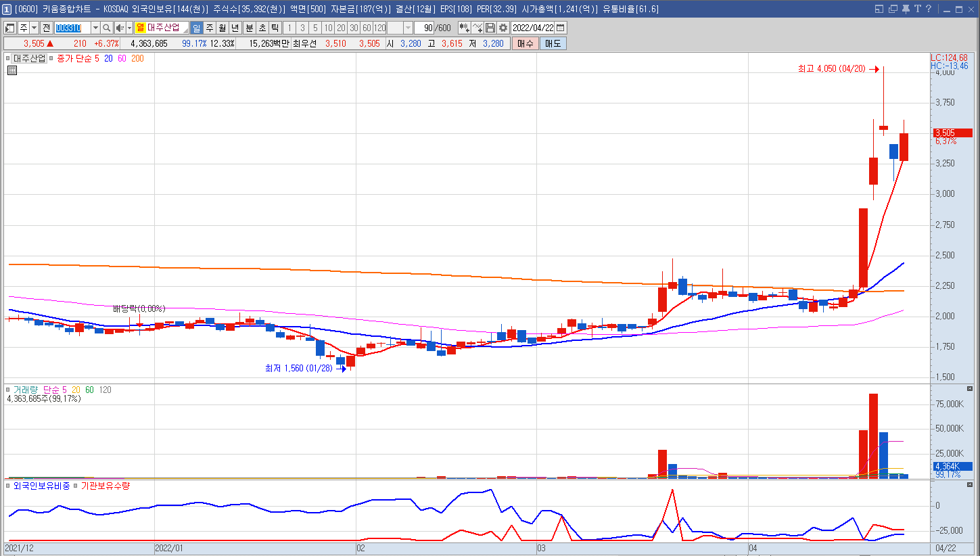980x556 pixels.
Task: Click the 외국인보유비중 legend label
Action: (41, 486)
